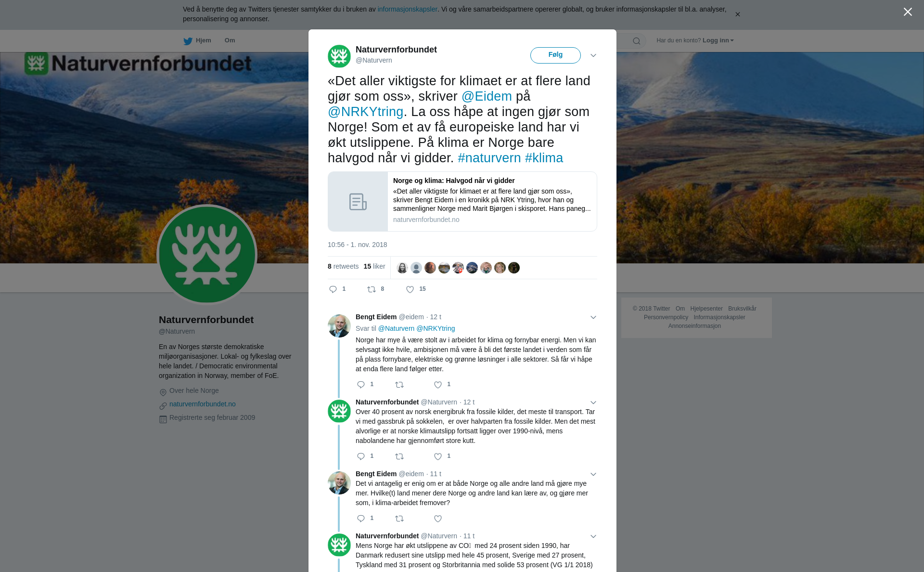Reply to the main Naturvernforbundet tweet
The height and width of the screenshot is (572, 924).
point(333,289)
